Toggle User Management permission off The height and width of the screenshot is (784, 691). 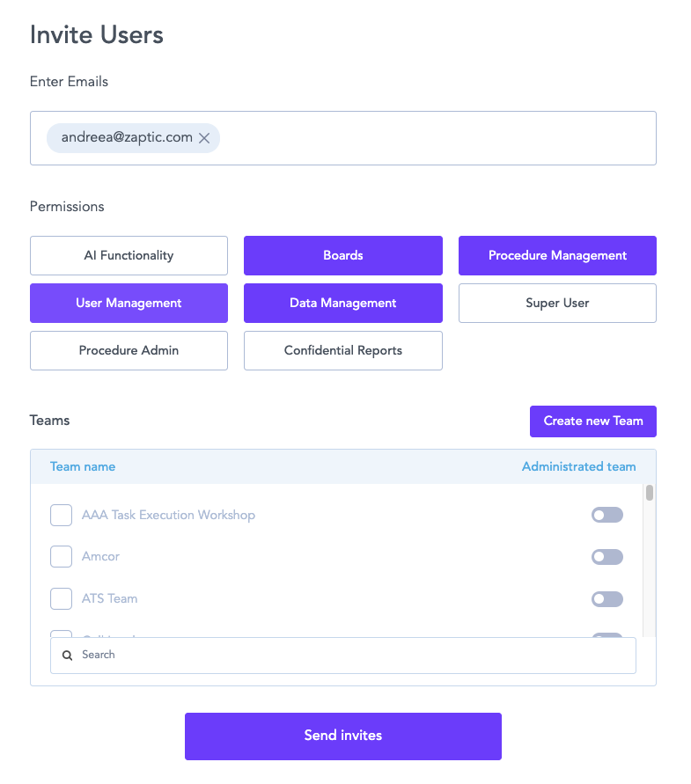tap(129, 303)
